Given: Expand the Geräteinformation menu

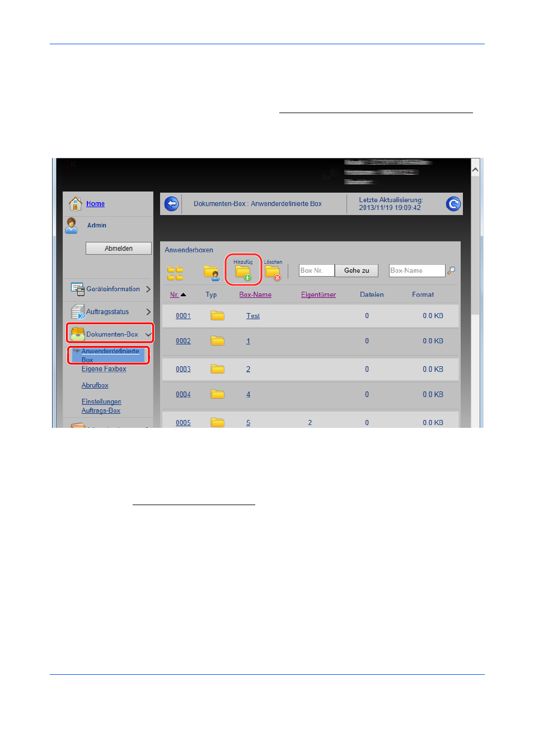Looking at the screenshot, I should [148, 289].
